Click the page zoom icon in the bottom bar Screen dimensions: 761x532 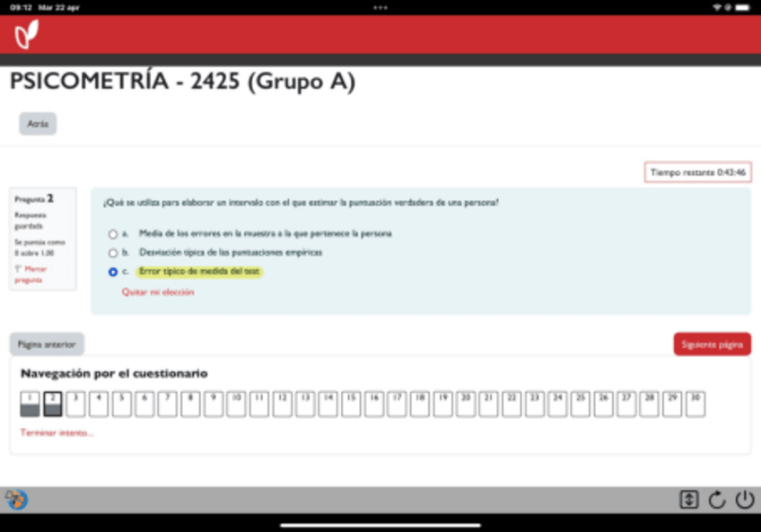pyautogui.click(x=688, y=500)
